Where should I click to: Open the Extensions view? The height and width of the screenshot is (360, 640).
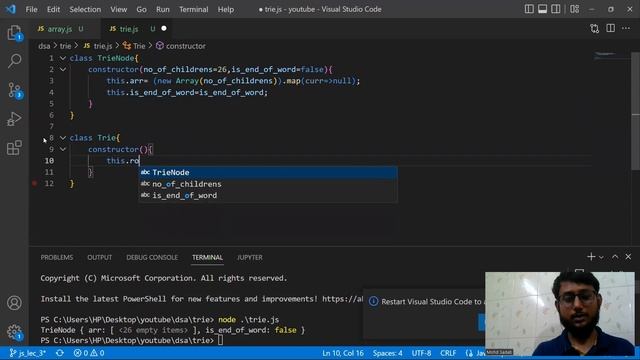pyautogui.click(x=14, y=148)
